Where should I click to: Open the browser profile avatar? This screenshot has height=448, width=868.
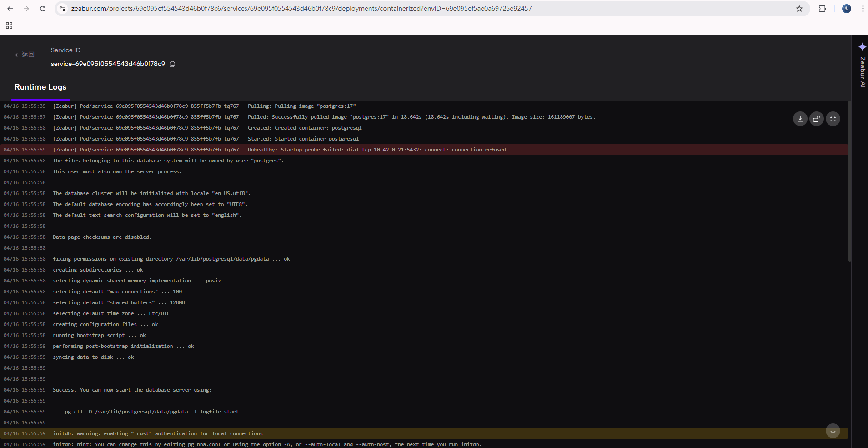tap(846, 9)
